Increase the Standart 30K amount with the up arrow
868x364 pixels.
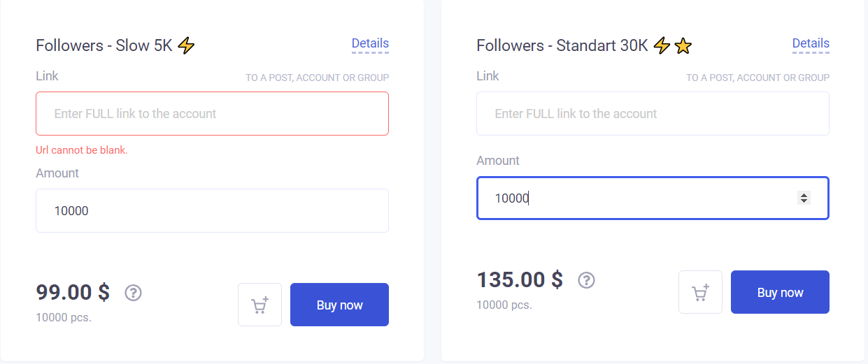(x=804, y=195)
